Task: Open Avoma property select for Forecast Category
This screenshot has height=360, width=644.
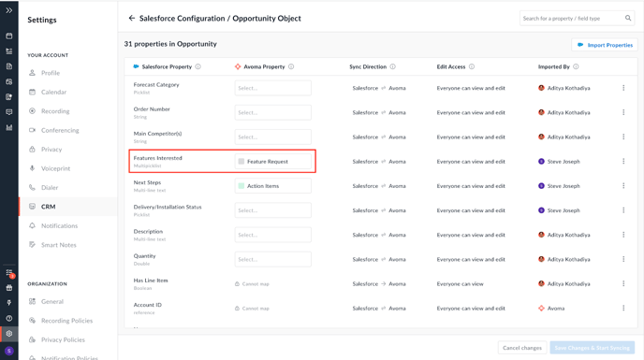Action: click(272, 88)
